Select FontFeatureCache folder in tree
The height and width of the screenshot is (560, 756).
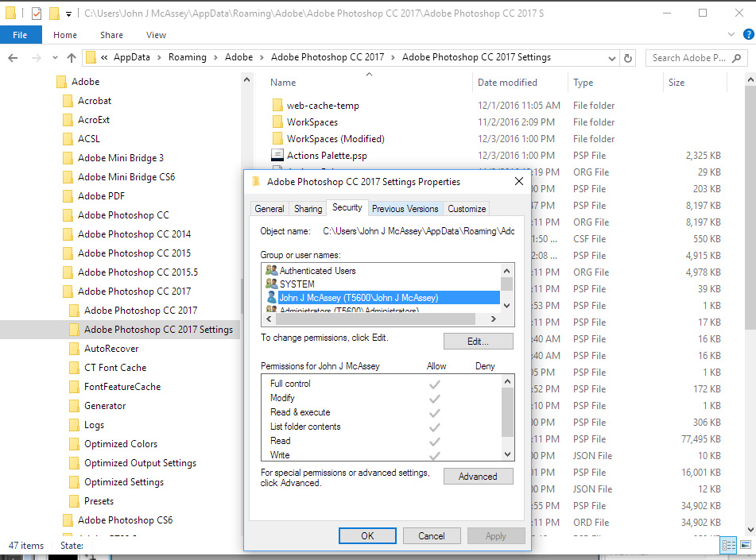coord(122,387)
